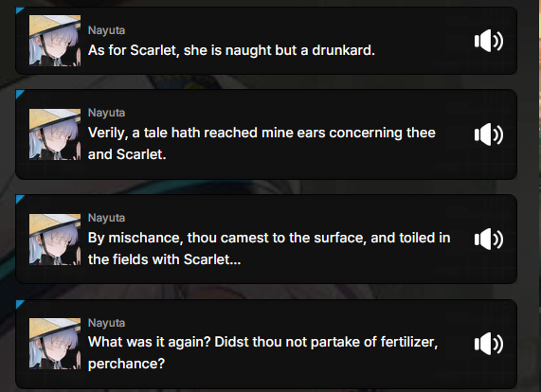Select the 'toiled in the fields with Scarlet' dialogue text
The image size is (541, 392).
(x=269, y=249)
